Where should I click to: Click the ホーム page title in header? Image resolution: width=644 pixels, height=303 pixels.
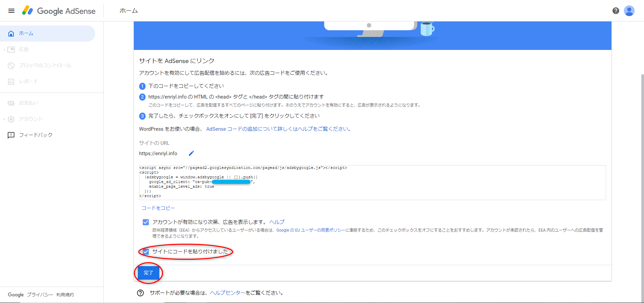coord(129,11)
